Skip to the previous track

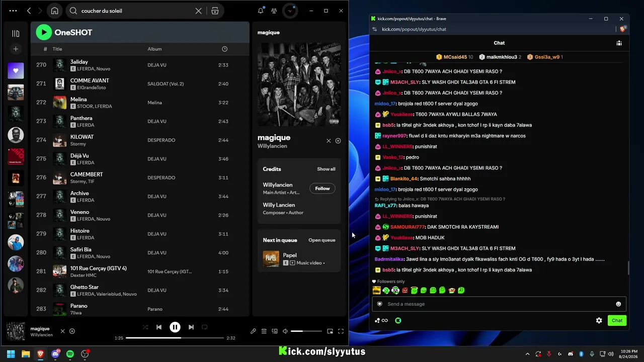click(x=159, y=327)
